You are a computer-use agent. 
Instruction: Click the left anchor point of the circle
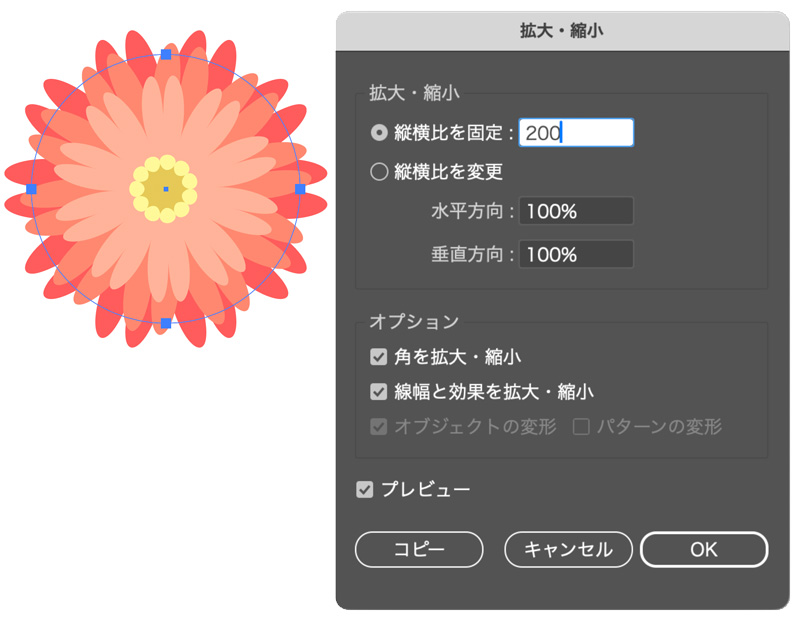click(31, 189)
